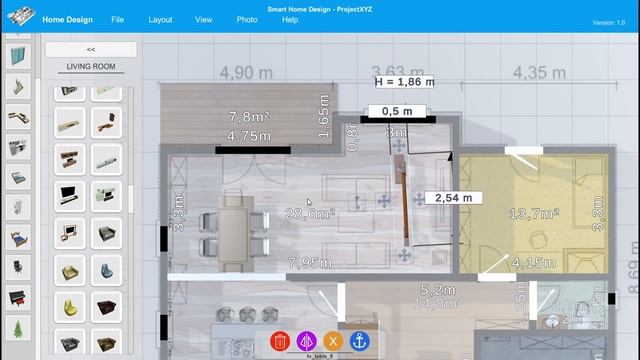Open the Photo menu
Viewport: 640px width, 360px height.
tap(247, 20)
